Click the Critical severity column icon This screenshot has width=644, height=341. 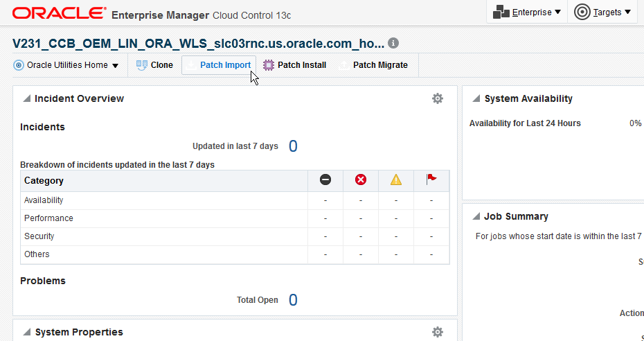[361, 180]
